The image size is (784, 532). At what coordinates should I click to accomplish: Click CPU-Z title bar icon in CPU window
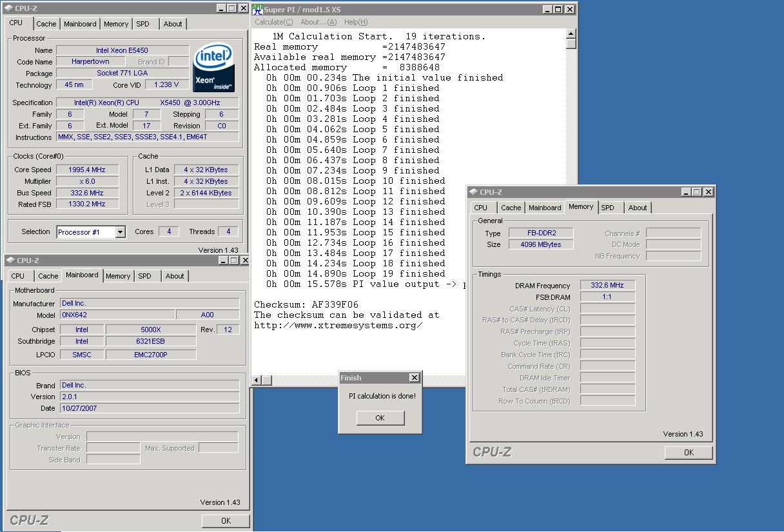click(x=10, y=8)
